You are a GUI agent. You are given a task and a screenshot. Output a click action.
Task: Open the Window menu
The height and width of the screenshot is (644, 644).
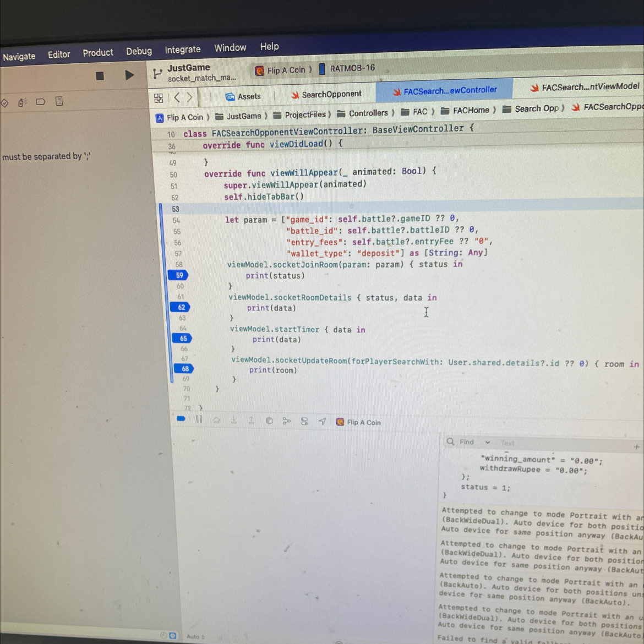pyautogui.click(x=230, y=48)
